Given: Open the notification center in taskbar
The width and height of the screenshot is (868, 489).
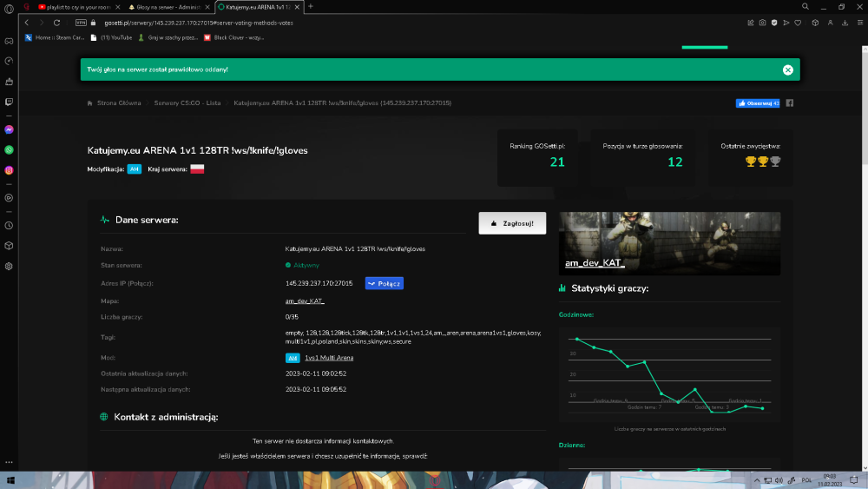Looking at the screenshot, I should pyautogui.click(x=853, y=480).
